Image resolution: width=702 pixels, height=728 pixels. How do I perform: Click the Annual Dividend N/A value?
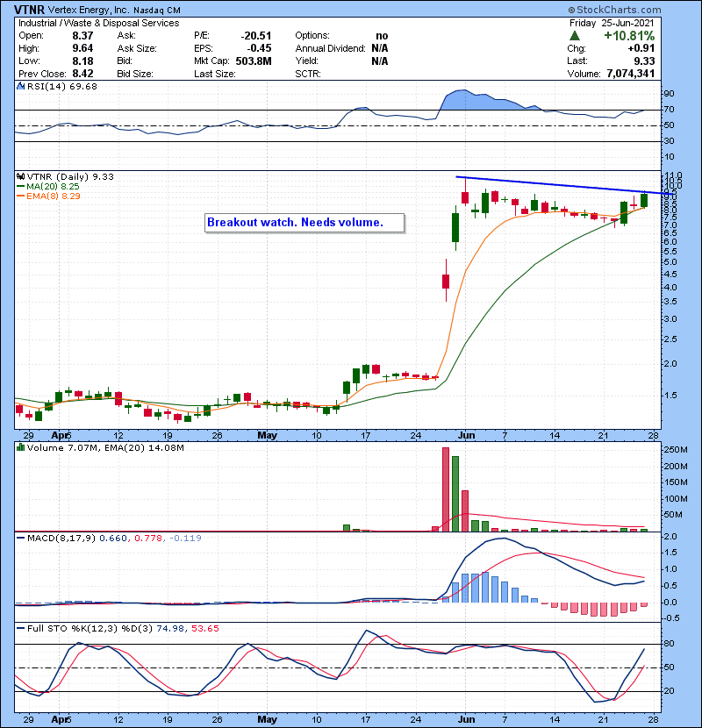pyautogui.click(x=380, y=48)
